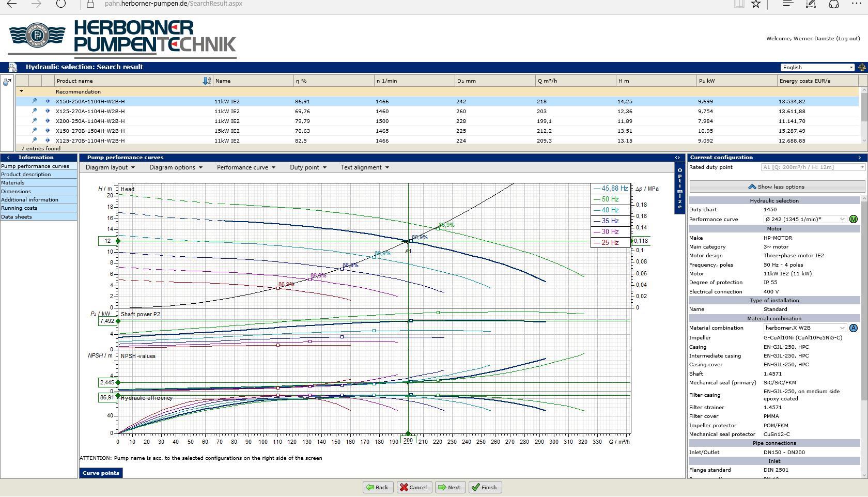Click the Finish button
The width and height of the screenshot is (868, 497).
(485, 488)
